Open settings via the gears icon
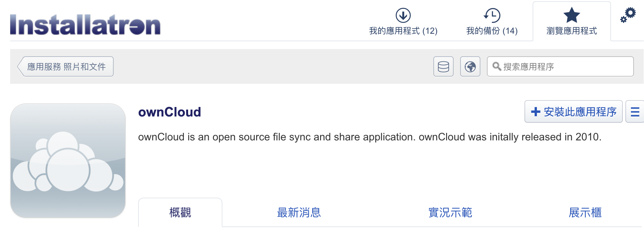This screenshot has width=644, height=233. tap(628, 15)
